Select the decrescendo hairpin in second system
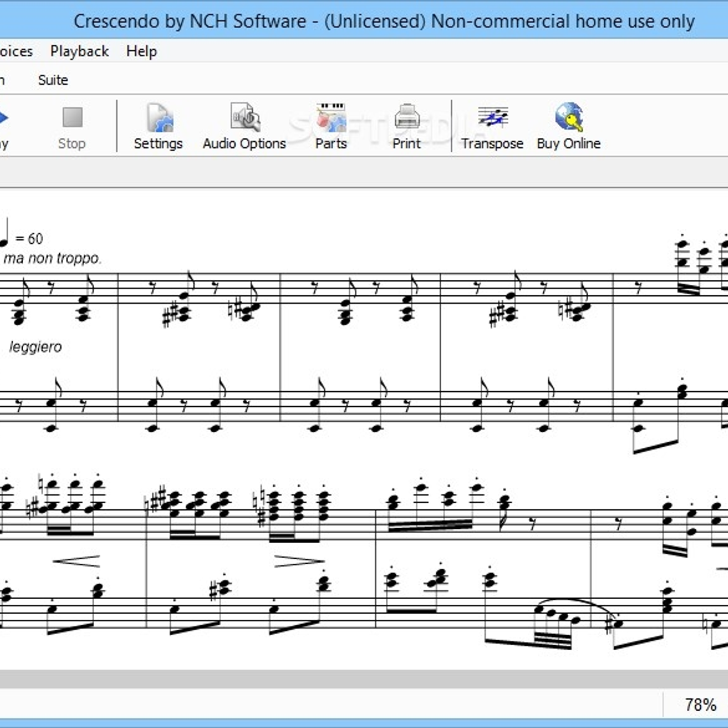The height and width of the screenshot is (728, 728). click(299, 562)
